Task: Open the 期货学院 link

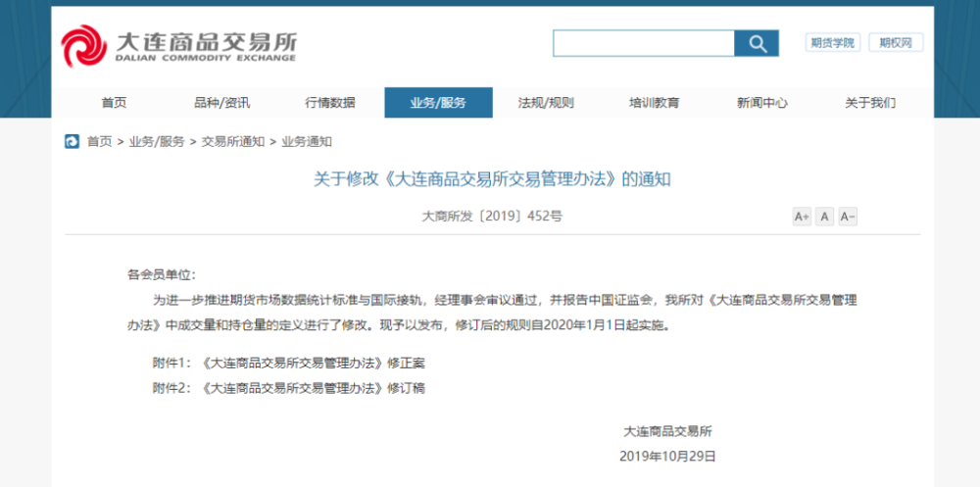Action: point(832,42)
